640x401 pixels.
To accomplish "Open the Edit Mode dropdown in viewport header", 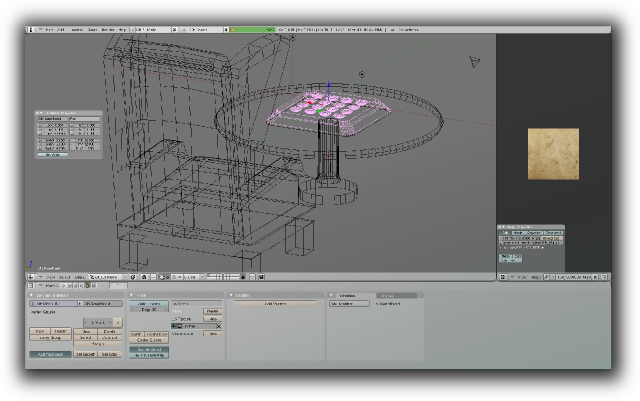I will point(105,276).
